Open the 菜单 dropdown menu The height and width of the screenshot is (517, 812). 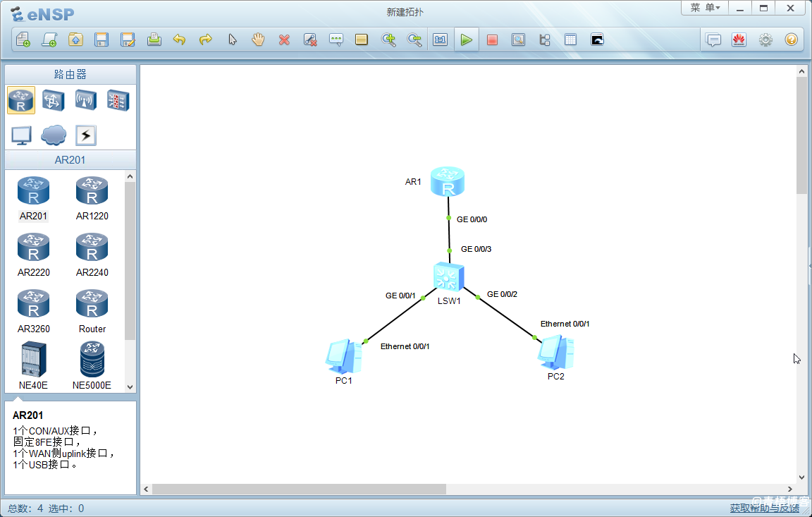[705, 8]
